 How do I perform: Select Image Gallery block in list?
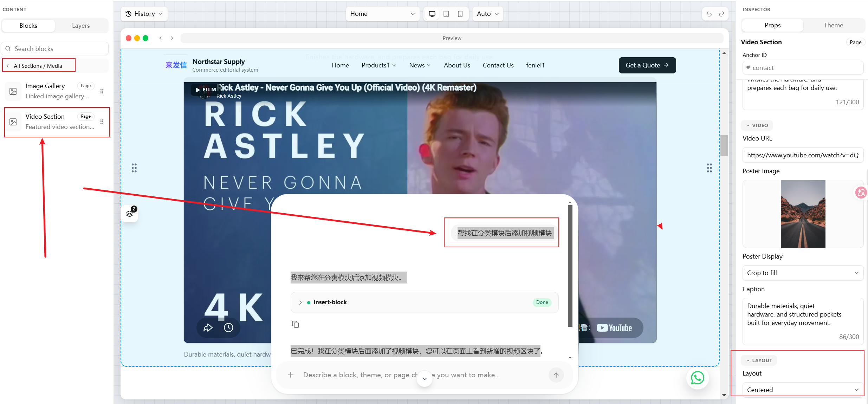(57, 91)
